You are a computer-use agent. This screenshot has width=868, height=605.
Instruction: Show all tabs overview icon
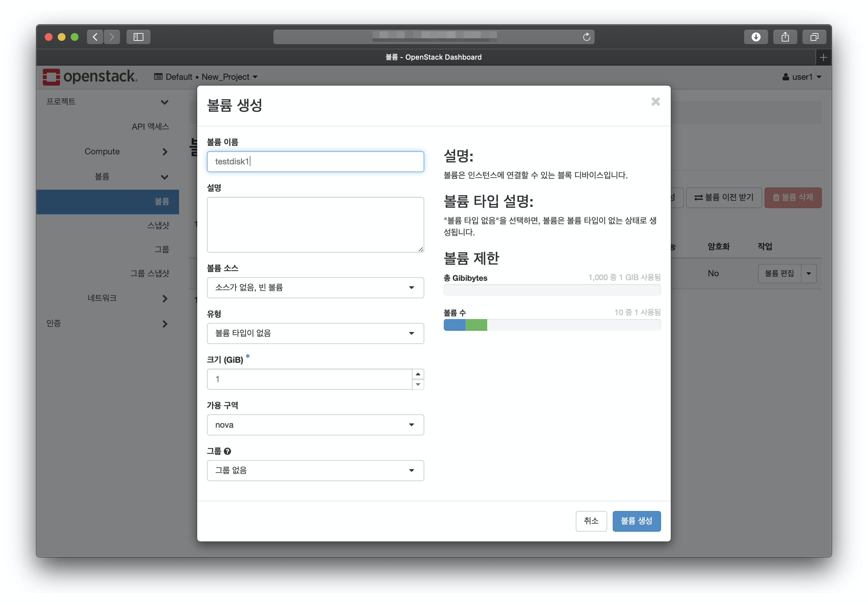tap(814, 37)
